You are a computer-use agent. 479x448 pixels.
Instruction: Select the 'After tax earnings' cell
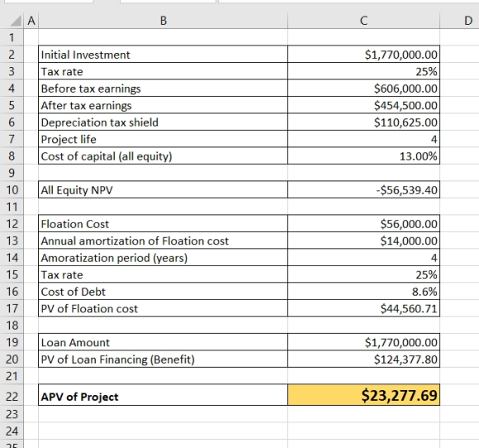click(164, 105)
